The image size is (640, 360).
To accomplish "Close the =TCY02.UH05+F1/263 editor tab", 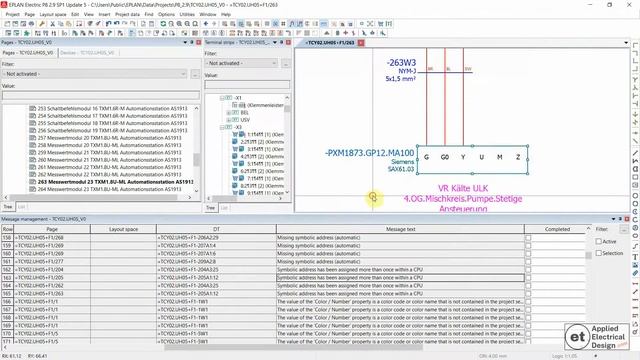I will click(361, 42).
